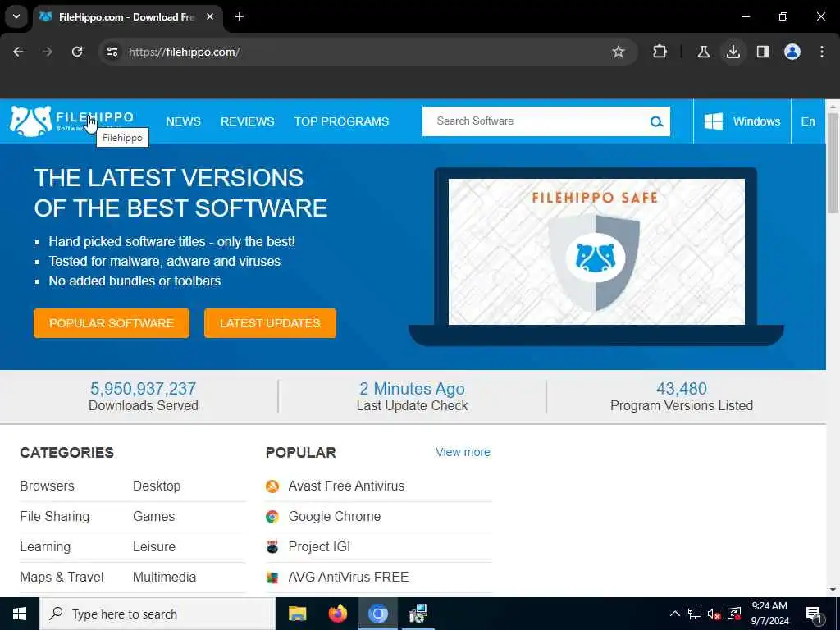
Task: Open the Maps & Travel category
Action: tap(62, 577)
